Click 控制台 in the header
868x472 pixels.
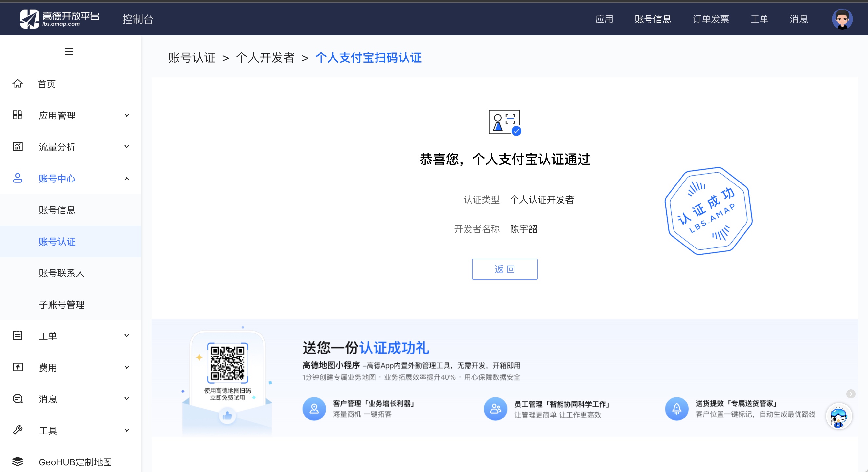click(138, 19)
